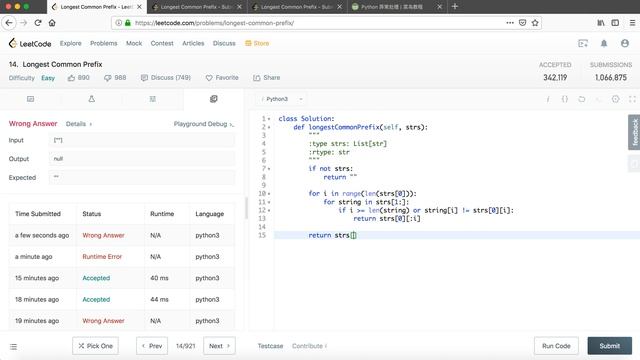Go to the Prev problem
The height and width of the screenshot is (360, 640).
[x=152, y=346]
